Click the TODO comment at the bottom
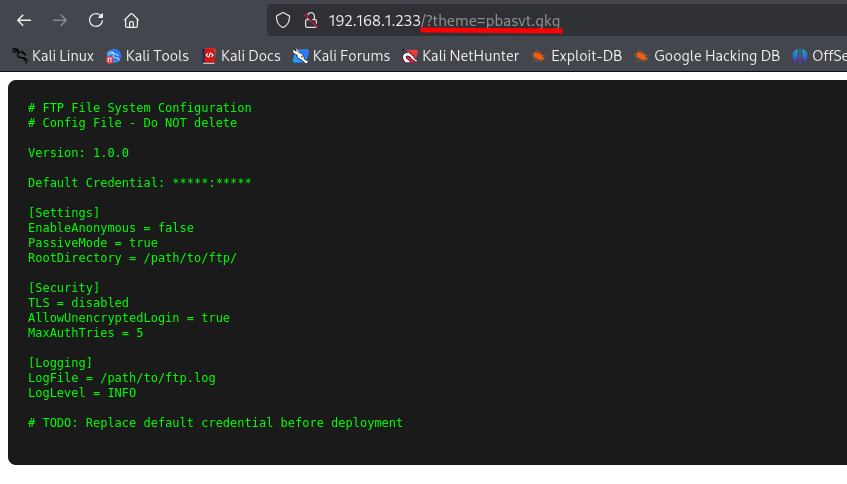 tap(215, 423)
